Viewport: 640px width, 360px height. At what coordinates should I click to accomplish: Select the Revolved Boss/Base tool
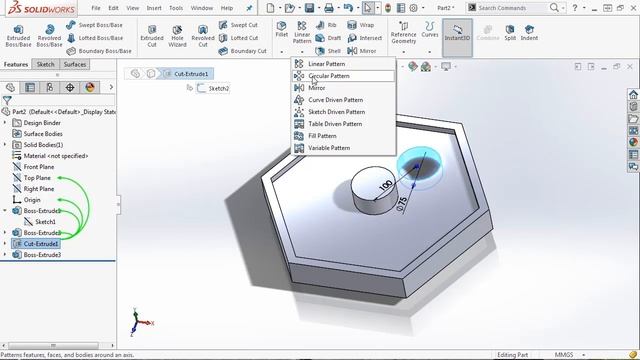[x=49, y=36]
